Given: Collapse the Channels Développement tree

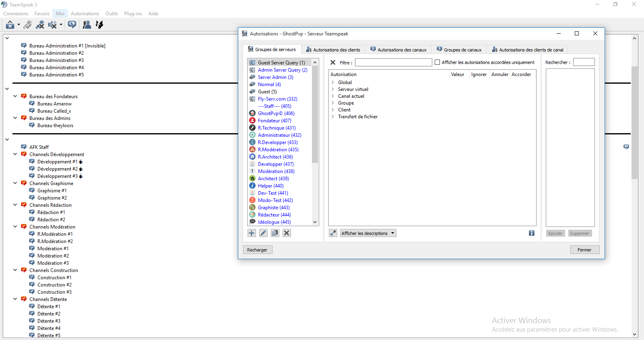Looking at the screenshot, I should coord(15,154).
